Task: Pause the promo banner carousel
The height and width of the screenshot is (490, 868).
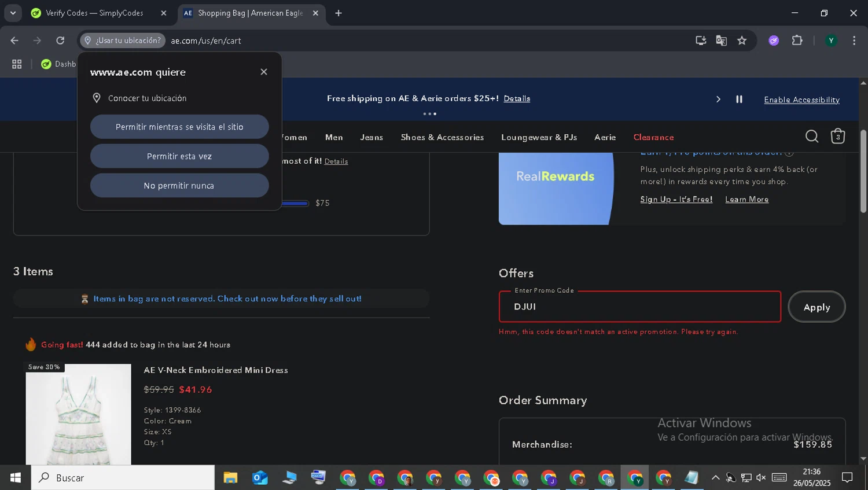Action: (739, 99)
